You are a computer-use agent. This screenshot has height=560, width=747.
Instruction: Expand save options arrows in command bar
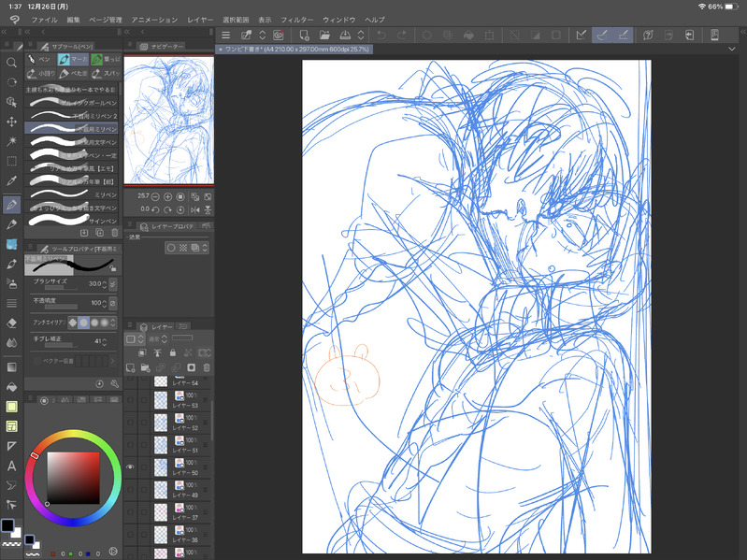[x=361, y=36]
